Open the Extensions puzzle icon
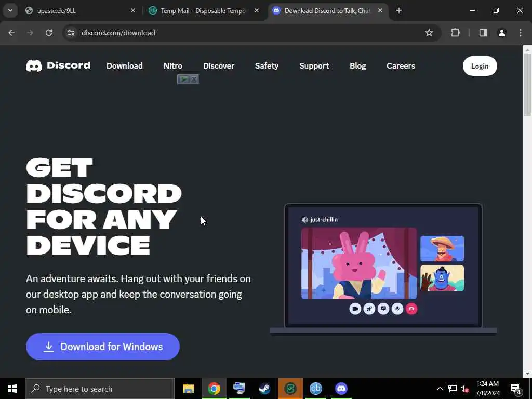This screenshot has width=532, height=399. (x=455, y=33)
